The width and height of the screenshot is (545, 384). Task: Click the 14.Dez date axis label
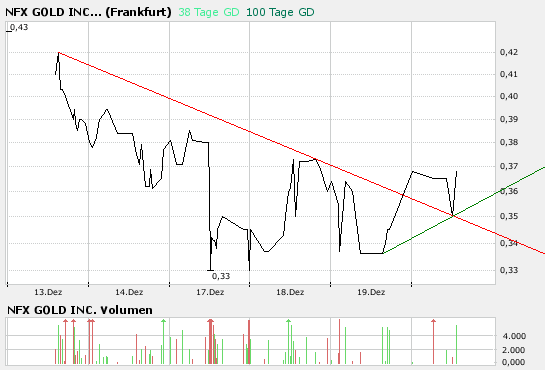[129, 292]
